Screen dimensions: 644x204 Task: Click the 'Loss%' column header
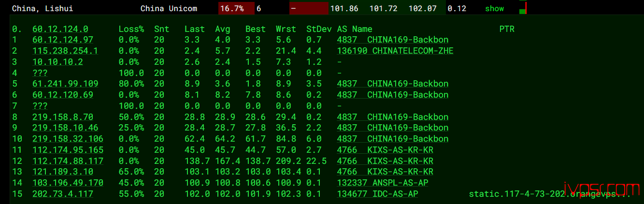click(x=131, y=29)
